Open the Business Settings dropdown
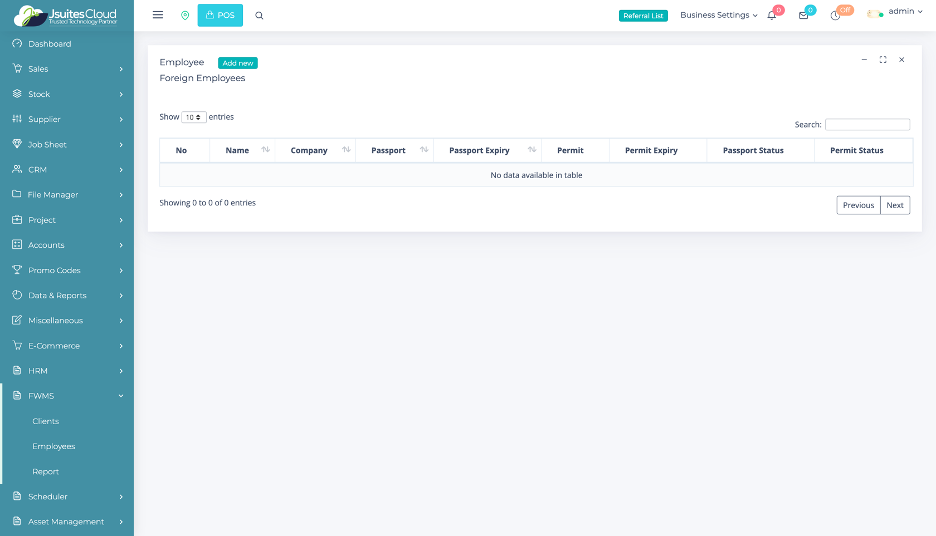This screenshot has width=936, height=536. coord(719,15)
